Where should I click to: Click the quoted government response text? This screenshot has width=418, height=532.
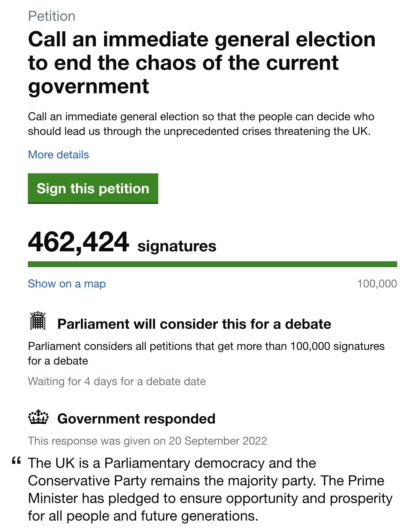coord(210,489)
